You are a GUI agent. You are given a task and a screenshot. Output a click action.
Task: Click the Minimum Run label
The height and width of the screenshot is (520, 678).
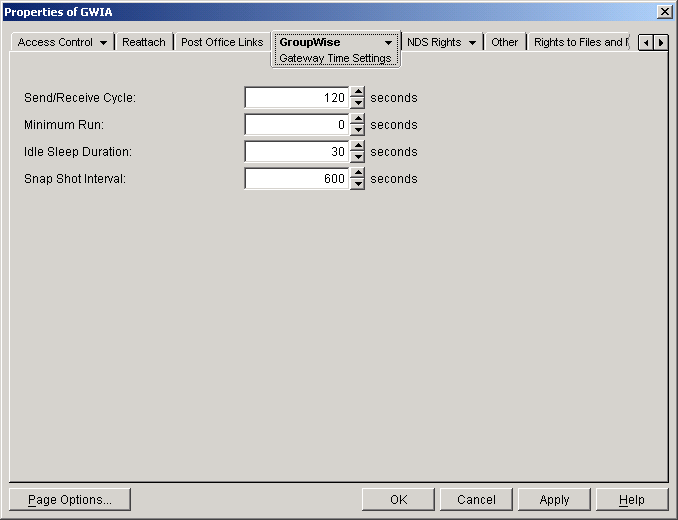pyautogui.click(x=64, y=125)
